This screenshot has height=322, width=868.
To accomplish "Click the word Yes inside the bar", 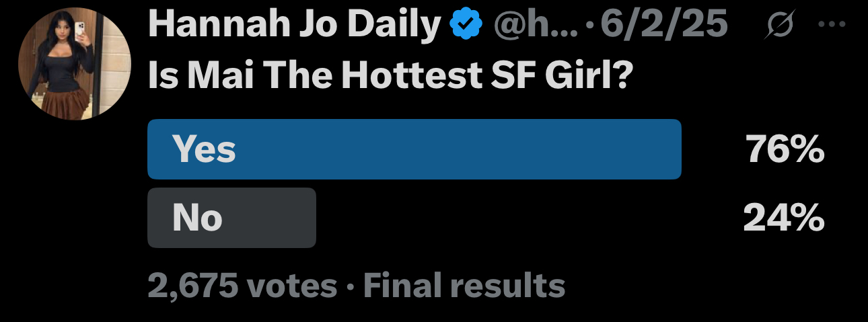I will 204,149.
